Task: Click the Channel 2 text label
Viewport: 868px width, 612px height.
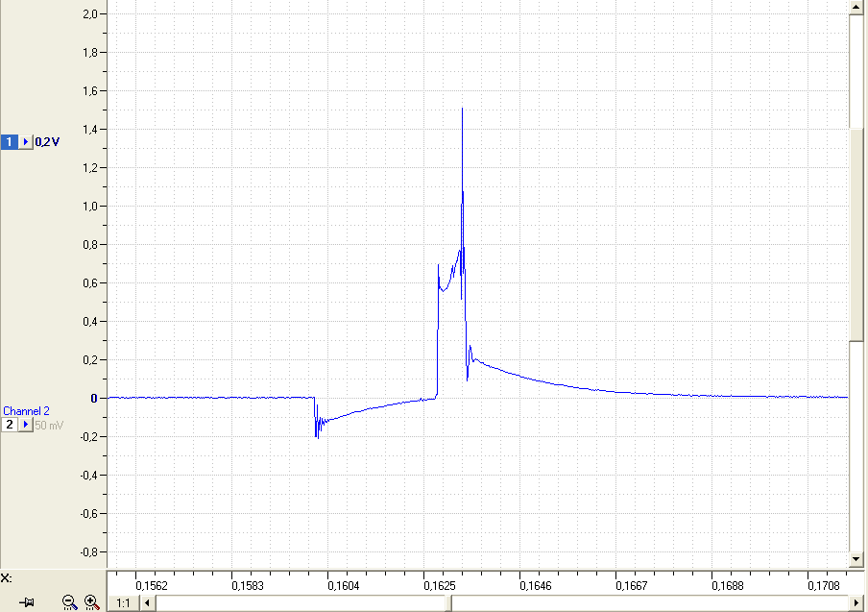Action: pos(26,411)
